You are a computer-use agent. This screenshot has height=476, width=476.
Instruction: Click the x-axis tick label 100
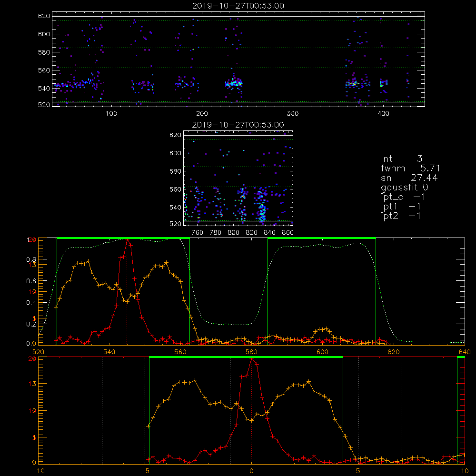pos(111,114)
